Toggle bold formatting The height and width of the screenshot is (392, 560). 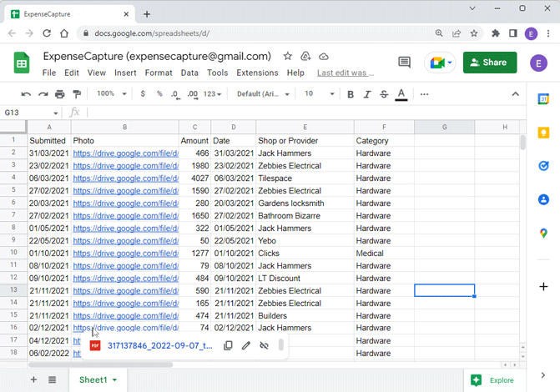(351, 94)
